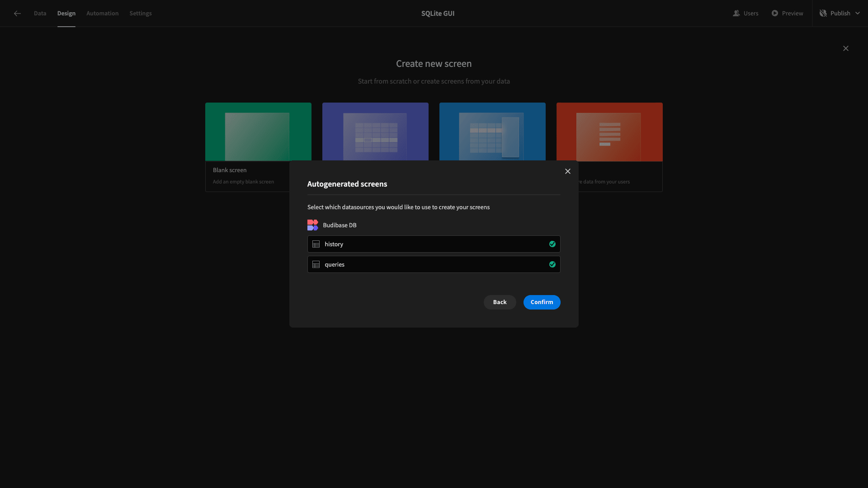Image resolution: width=868 pixels, height=488 pixels.
Task: Click the Blank screen label text
Action: point(230,170)
